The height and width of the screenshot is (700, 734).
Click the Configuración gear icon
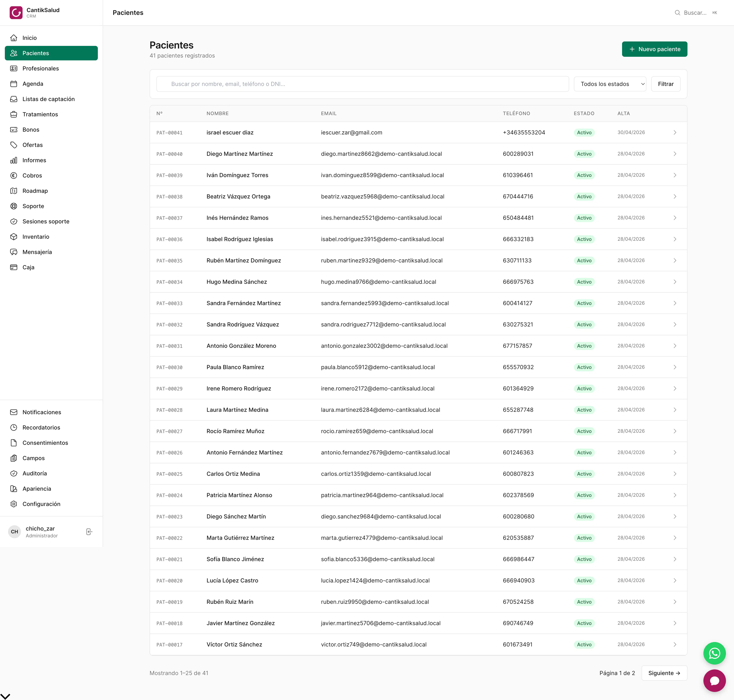(14, 504)
